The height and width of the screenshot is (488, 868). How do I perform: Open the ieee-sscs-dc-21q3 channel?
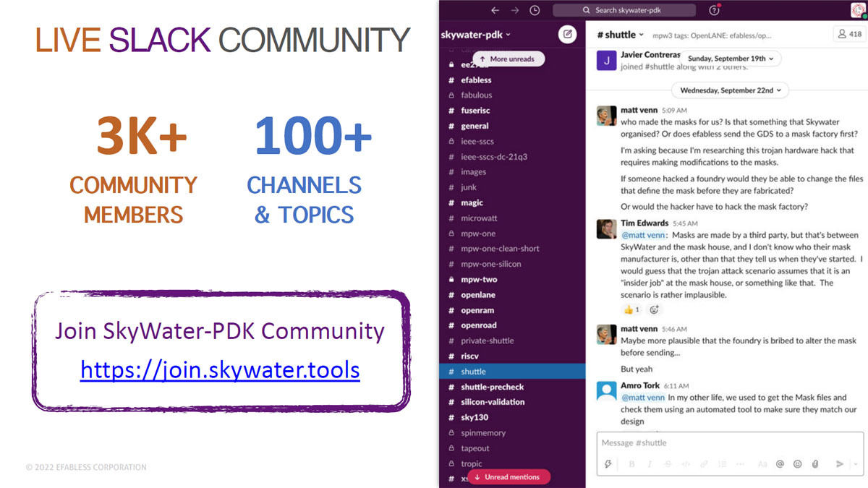coord(493,157)
